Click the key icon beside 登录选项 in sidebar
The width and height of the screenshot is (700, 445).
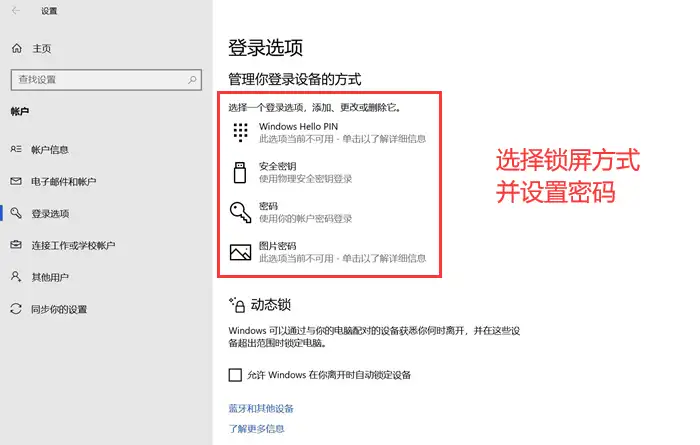[x=16, y=213]
